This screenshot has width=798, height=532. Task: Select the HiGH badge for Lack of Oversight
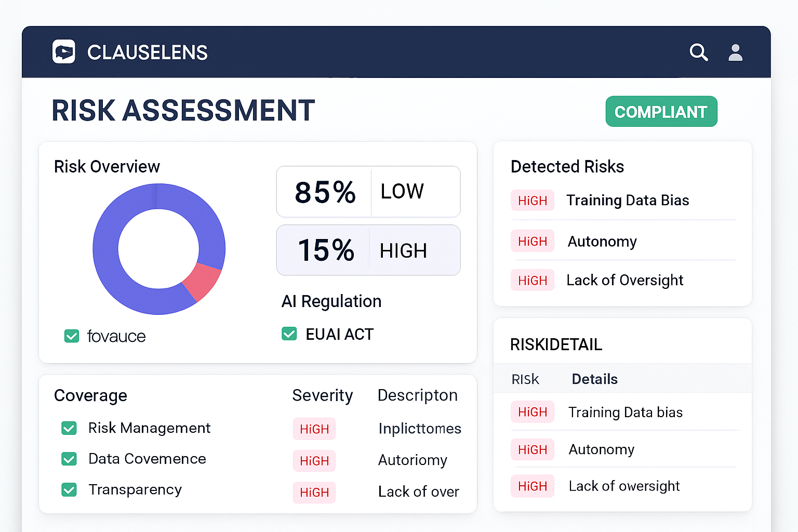click(x=533, y=280)
